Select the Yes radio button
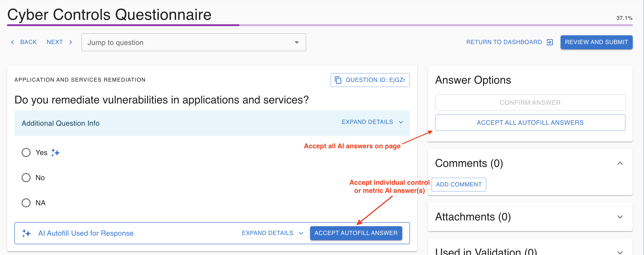Viewport: 644px width, 255px height. 26,152
